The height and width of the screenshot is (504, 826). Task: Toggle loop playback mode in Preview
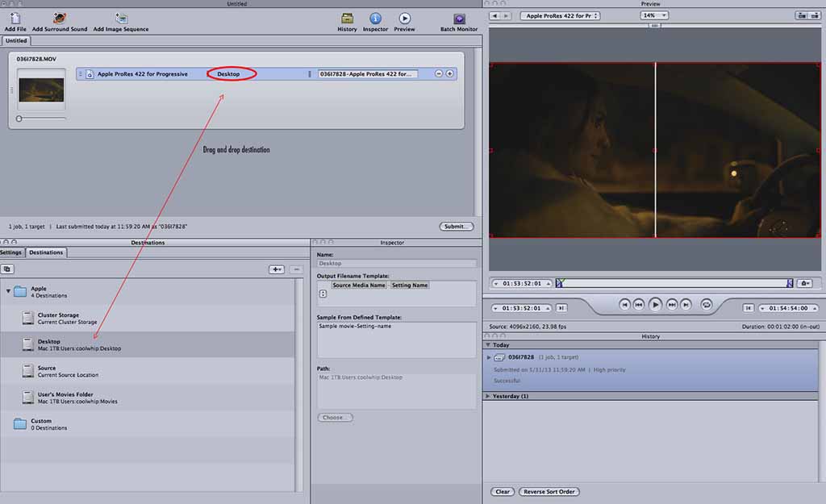[707, 305]
